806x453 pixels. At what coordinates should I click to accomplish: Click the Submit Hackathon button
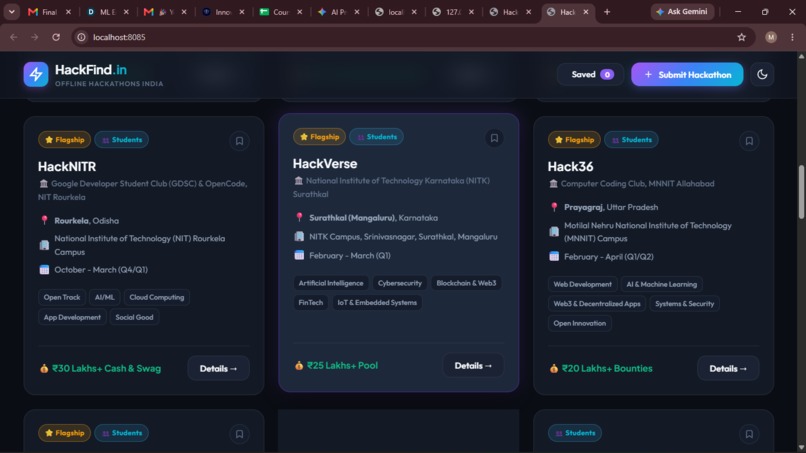(x=687, y=75)
